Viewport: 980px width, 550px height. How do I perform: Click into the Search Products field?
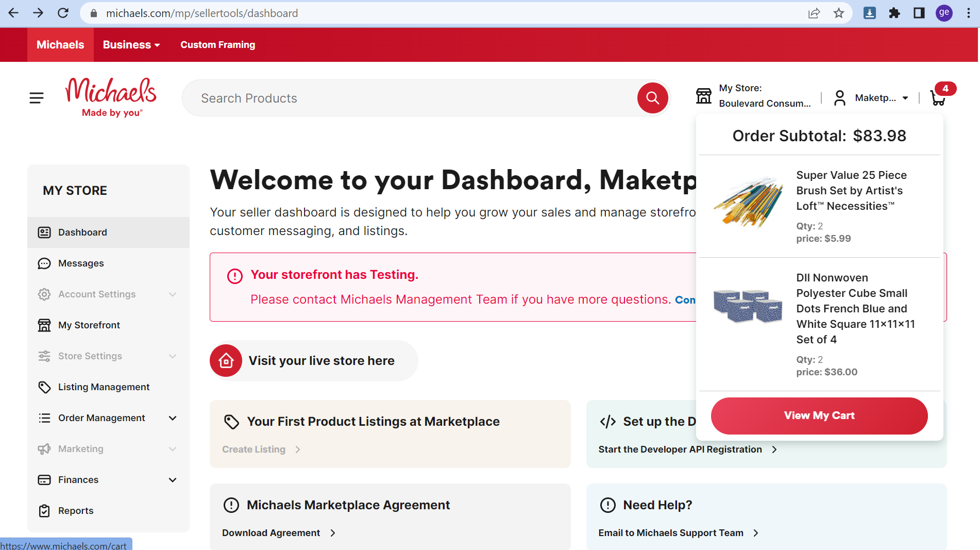pyautogui.click(x=410, y=98)
